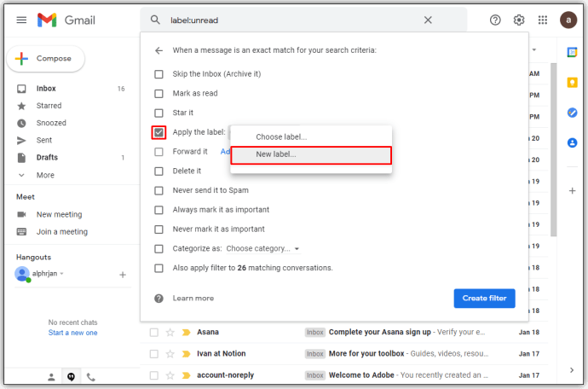Check Skip the Inbox (Archive it)
588x389 pixels.
(x=159, y=74)
